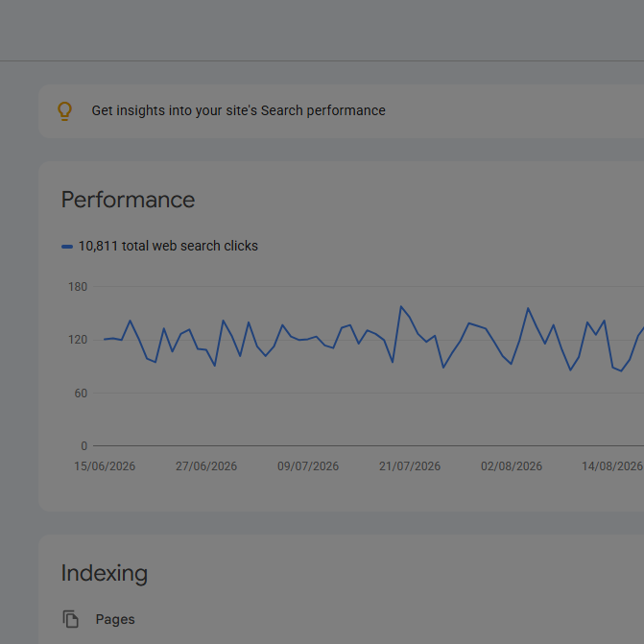Screen dimensions: 644x644
Task: Select the 27/06/2026 date label
Action: [206, 466]
